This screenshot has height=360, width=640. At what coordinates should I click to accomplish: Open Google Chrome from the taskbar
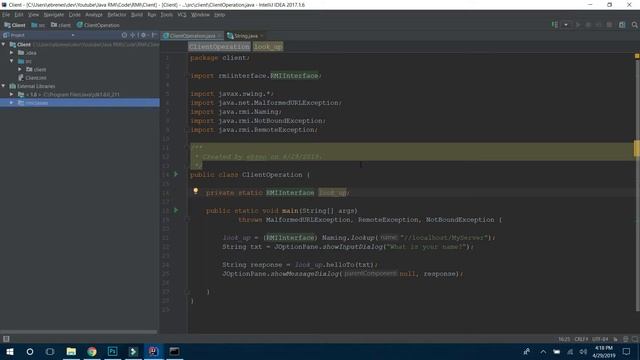(92, 351)
